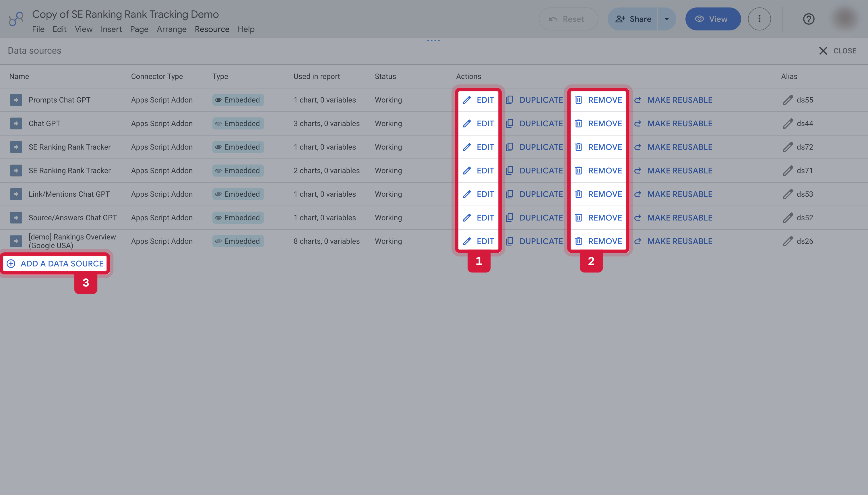Click the Reset button
Viewport: 868px width, 495px height.
tap(568, 19)
